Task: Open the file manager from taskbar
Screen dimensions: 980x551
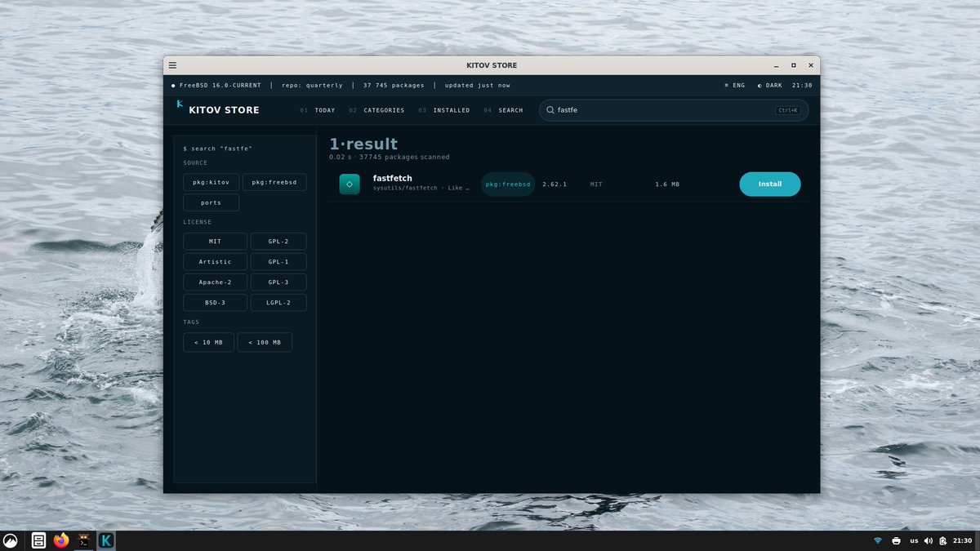Action: (x=38, y=540)
